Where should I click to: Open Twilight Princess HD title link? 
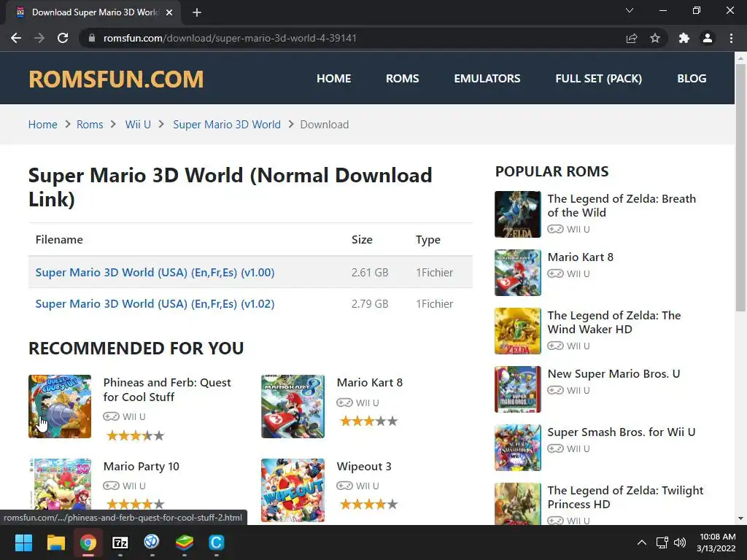[625, 497]
